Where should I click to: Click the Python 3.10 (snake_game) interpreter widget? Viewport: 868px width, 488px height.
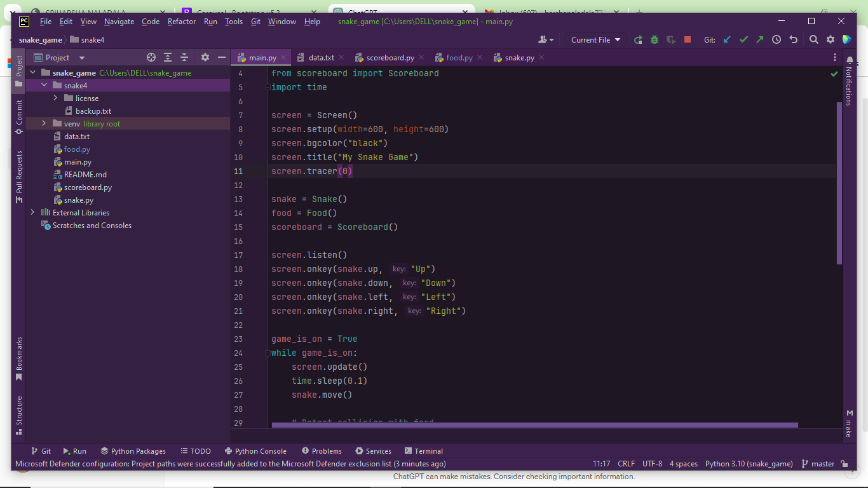[749, 464]
